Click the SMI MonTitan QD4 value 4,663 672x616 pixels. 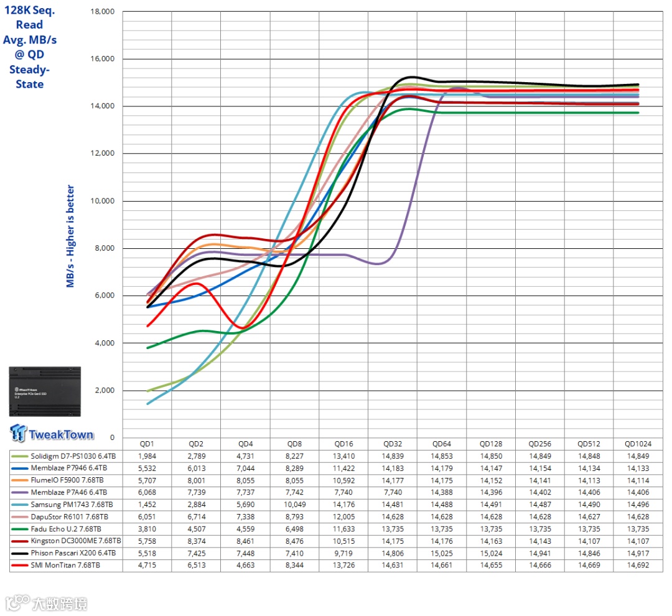click(246, 566)
